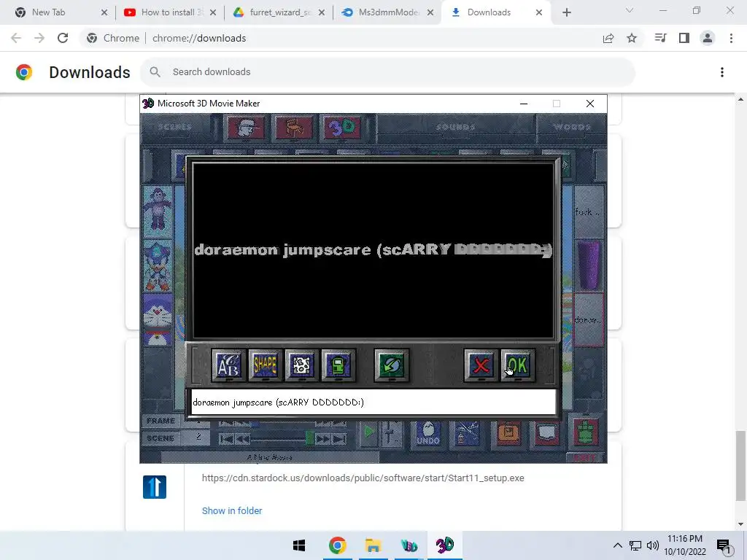747x560 pixels.
Task: Click the Search downloads field
Action: 387,72
